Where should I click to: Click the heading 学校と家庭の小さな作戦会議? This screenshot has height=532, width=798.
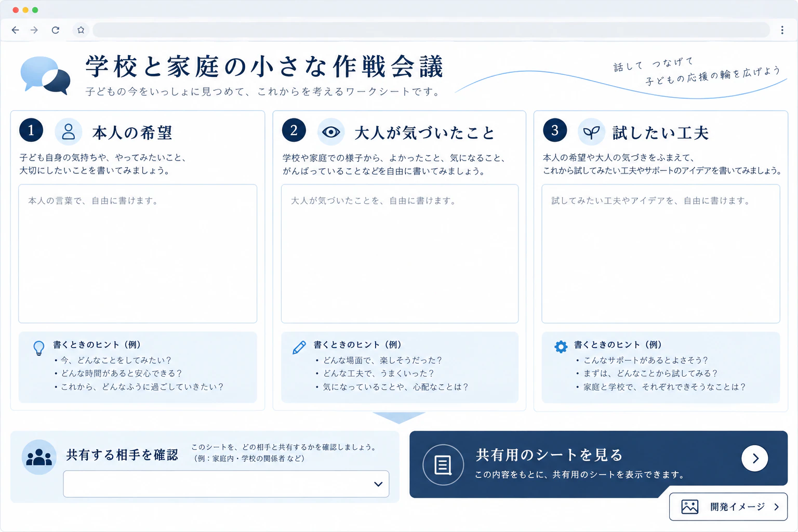(264, 66)
